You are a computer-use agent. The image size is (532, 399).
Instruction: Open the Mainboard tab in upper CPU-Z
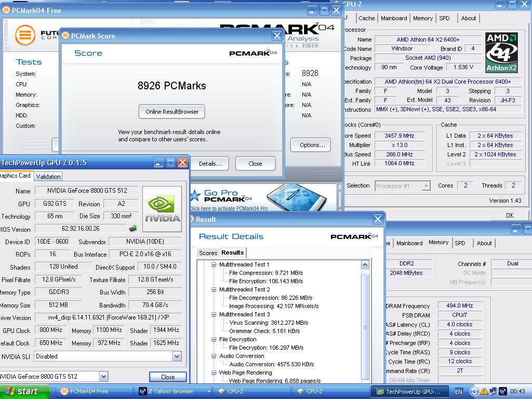[x=394, y=18]
